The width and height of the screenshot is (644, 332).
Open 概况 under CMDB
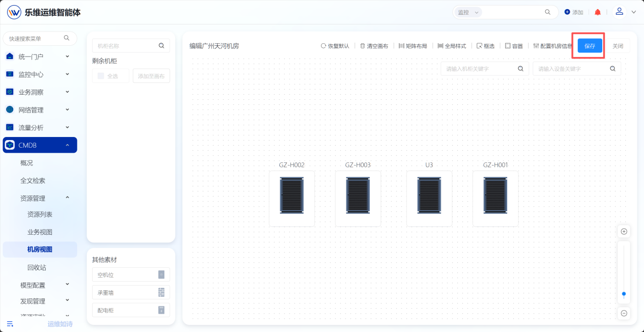click(x=26, y=163)
